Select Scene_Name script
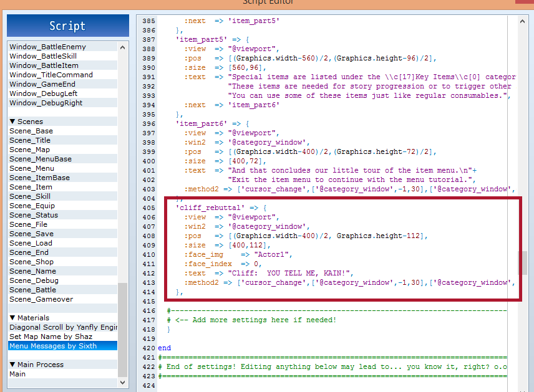This screenshot has height=392, width=534. tap(62, 271)
